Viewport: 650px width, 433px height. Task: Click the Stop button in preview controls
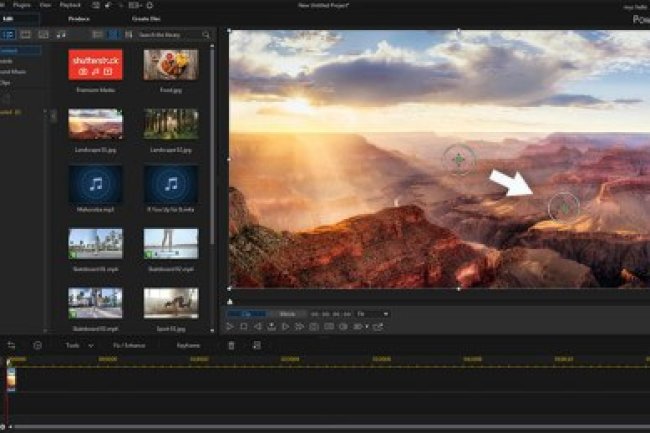(x=243, y=326)
